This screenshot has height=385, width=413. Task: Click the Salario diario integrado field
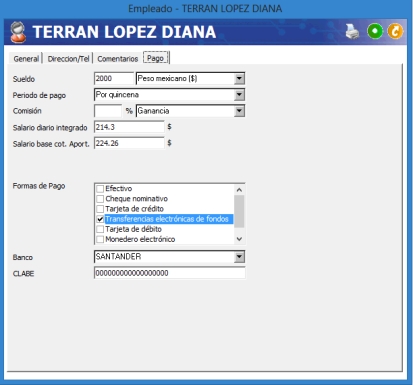129,127
